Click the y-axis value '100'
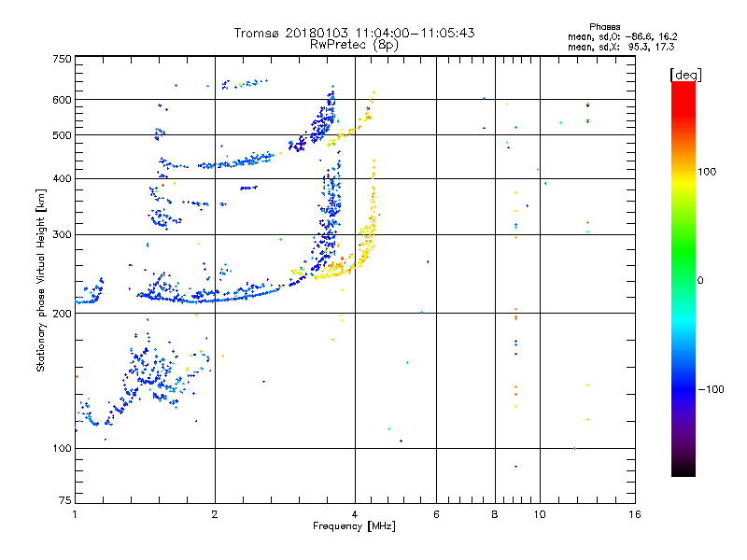Screen dimensions: 747x560 pos(62,448)
